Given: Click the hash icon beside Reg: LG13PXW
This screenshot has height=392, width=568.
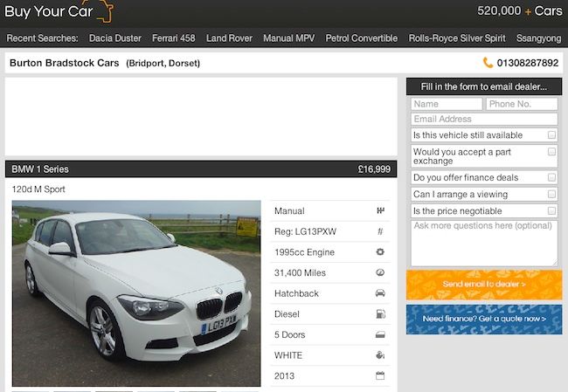Looking at the screenshot, I should pyautogui.click(x=380, y=231).
